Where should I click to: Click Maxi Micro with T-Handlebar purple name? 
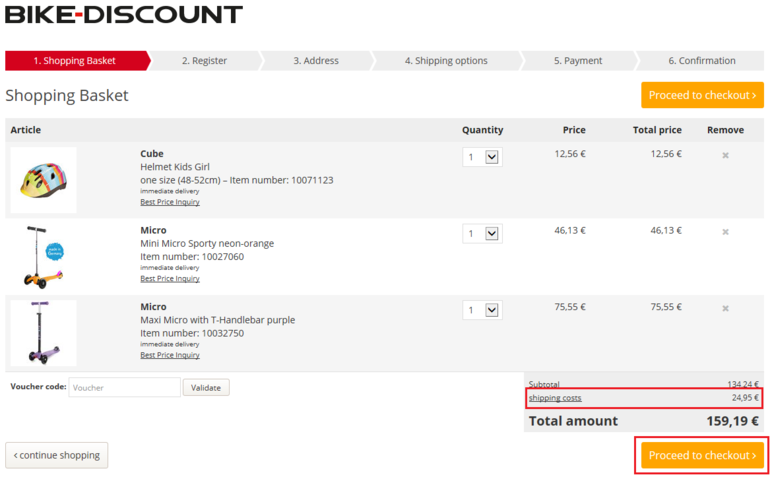tap(218, 320)
